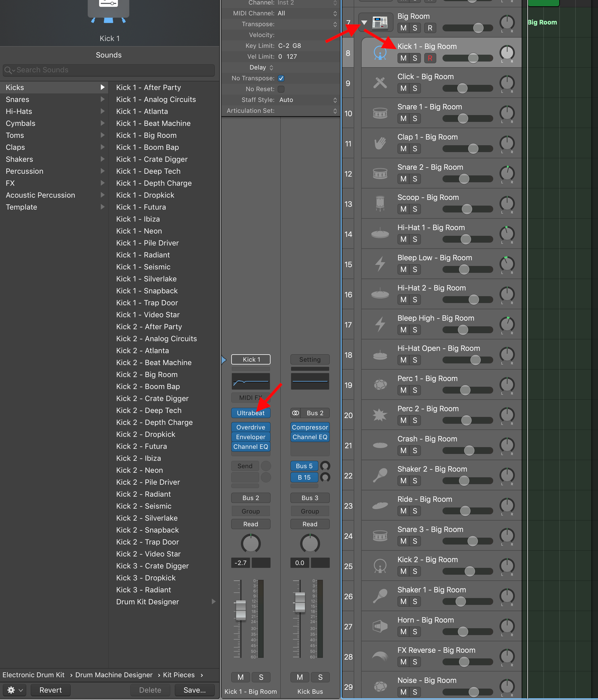Uncheck the No Transpose checkbox

281,78
